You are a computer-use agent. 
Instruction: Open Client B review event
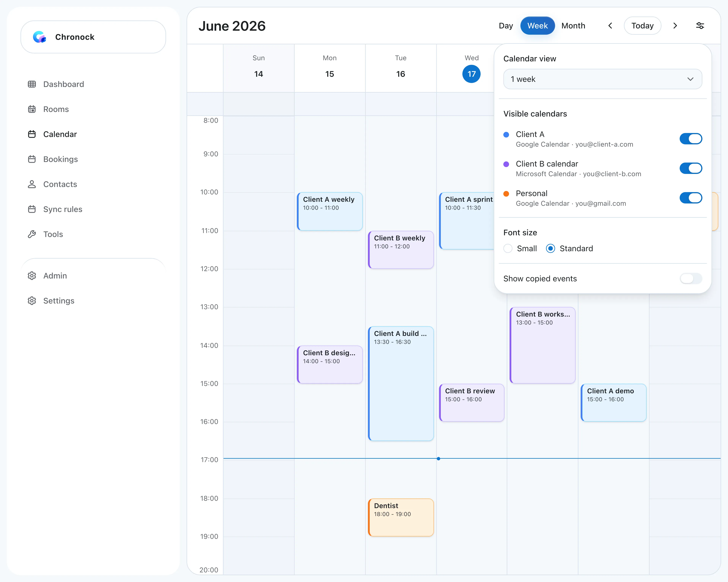tap(471, 403)
